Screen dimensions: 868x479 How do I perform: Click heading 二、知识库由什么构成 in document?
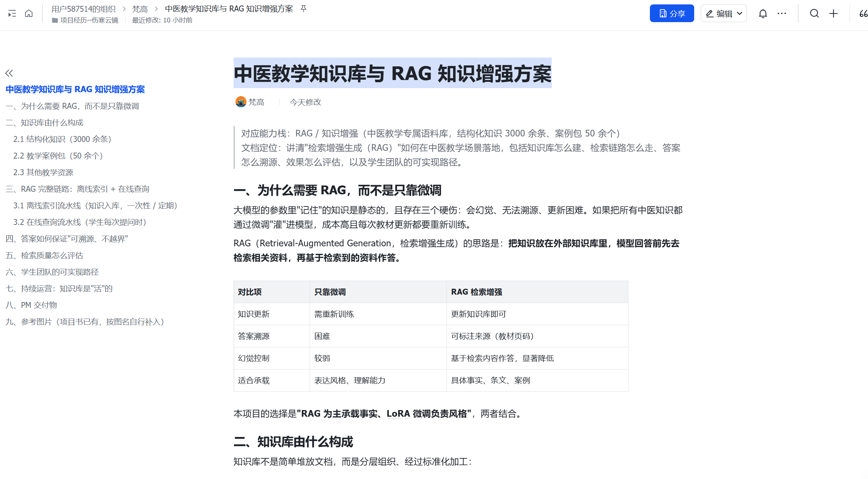pyautogui.click(x=293, y=442)
